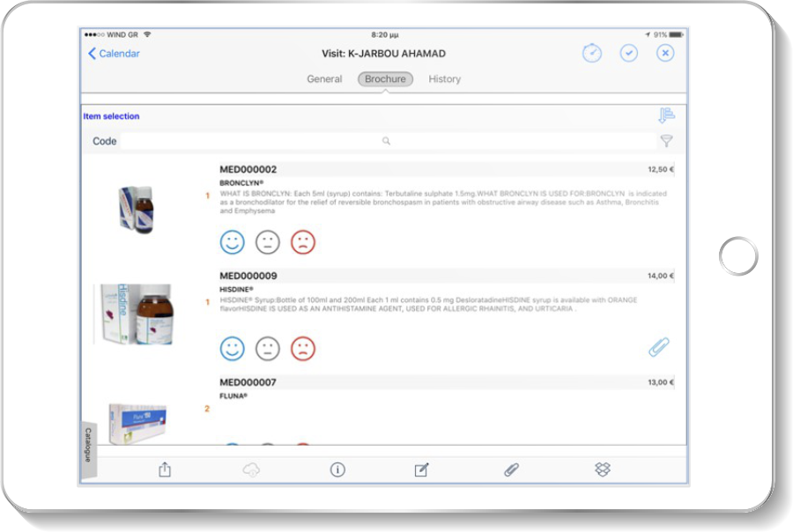The width and height of the screenshot is (793, 532).
Task: Open the History tab
Action: [445, 79]
